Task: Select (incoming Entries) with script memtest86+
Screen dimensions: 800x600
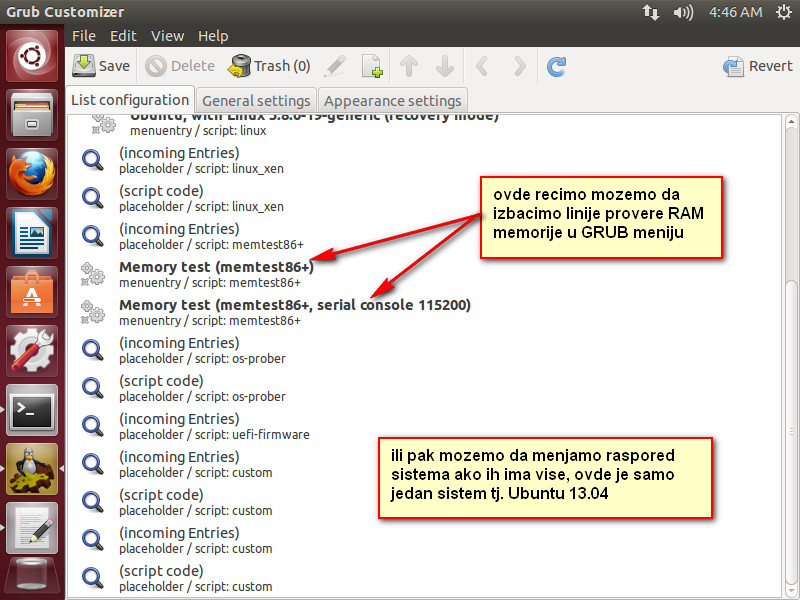Action: [425, 236]
